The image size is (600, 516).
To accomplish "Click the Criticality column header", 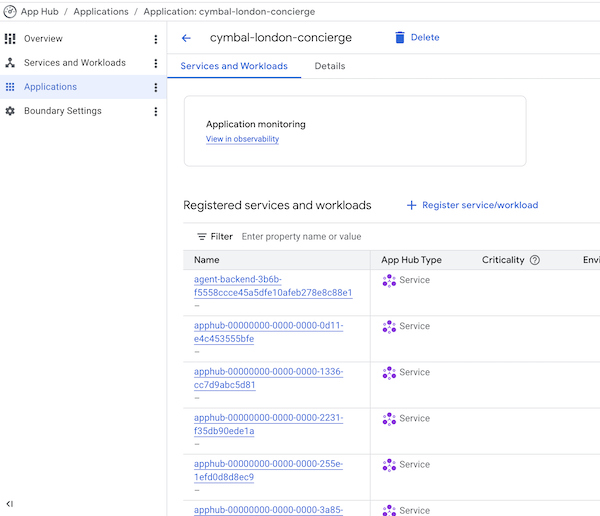I will (x=503, y=260).
